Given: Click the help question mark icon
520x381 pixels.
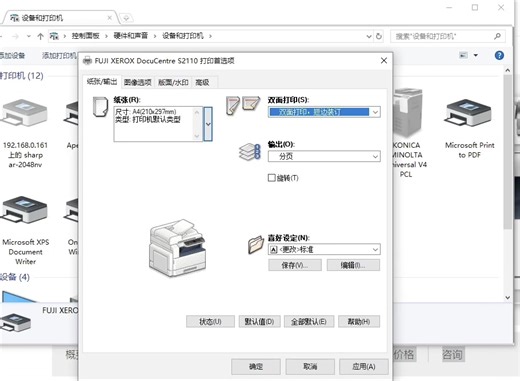Looking at the screenshot, I should coord(499,55).
